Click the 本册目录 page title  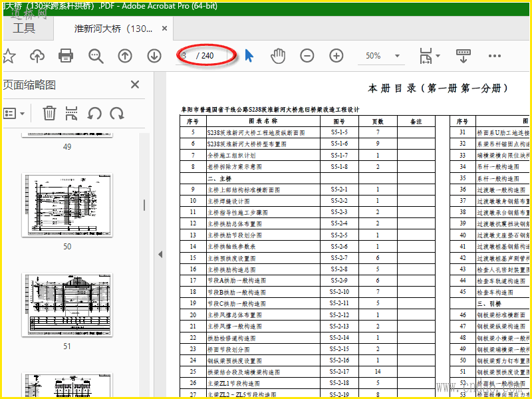(x=438, y=88)
